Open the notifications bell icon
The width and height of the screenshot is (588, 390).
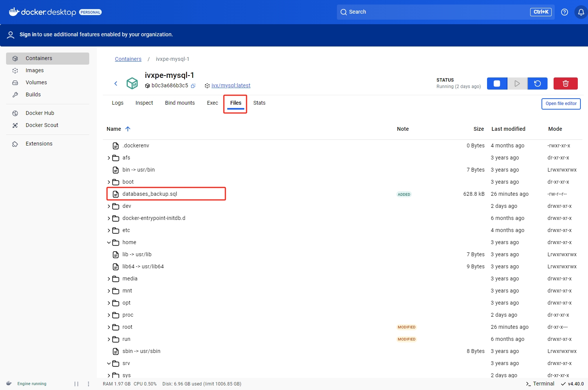581,12
